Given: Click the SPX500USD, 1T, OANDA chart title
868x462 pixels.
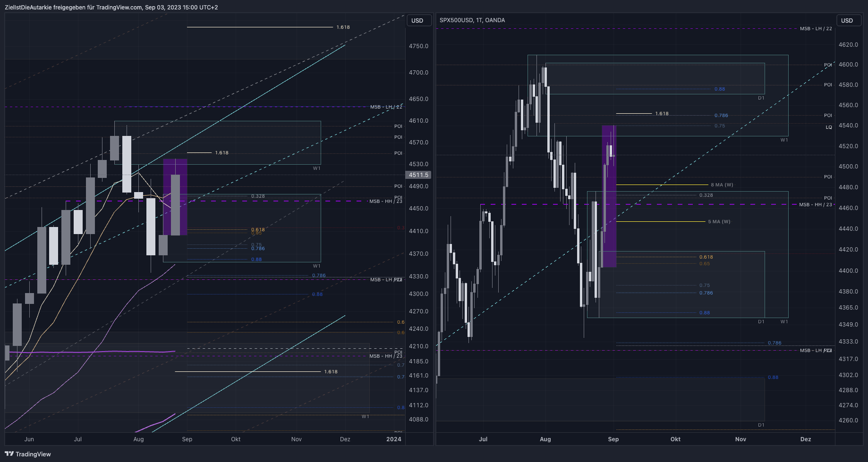Looking at the screenshot, I should (x=472, y=20).
